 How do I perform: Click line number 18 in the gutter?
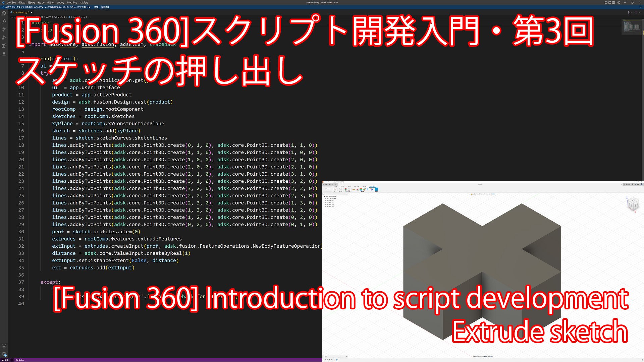tap(21, 145)
